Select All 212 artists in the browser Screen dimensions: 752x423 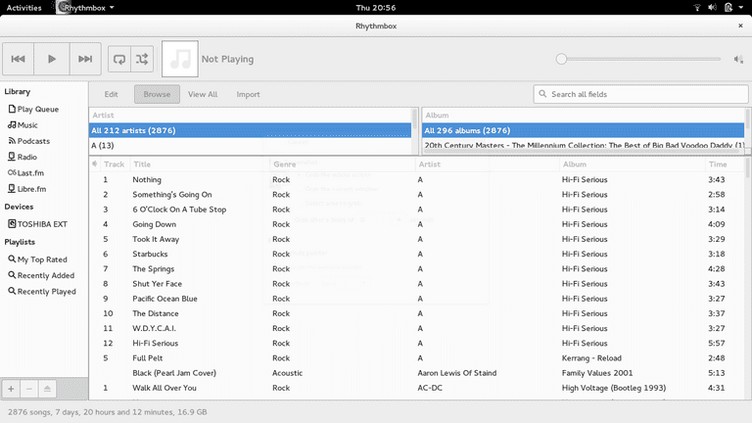pos(250,130)
